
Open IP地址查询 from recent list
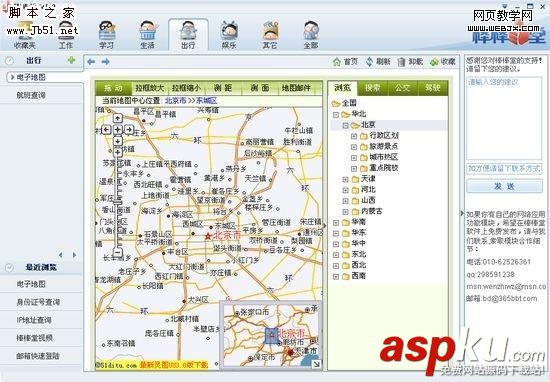tap(41, 320)
